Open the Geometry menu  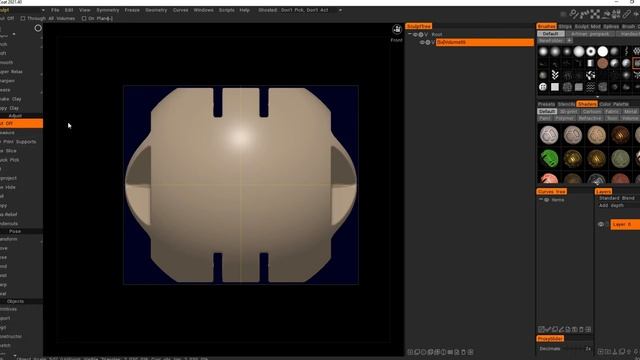(x=156, y=10)
